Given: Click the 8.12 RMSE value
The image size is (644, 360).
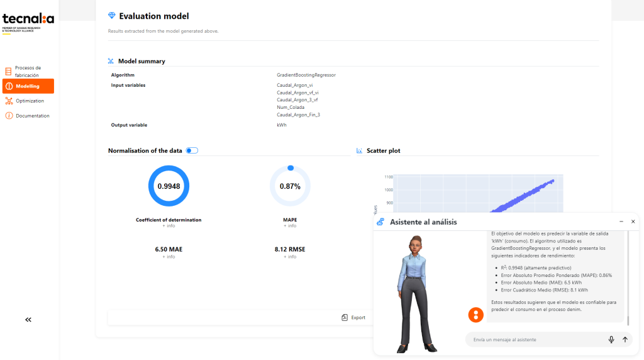Looking at the screenshot, I should [x=290, y=249].
